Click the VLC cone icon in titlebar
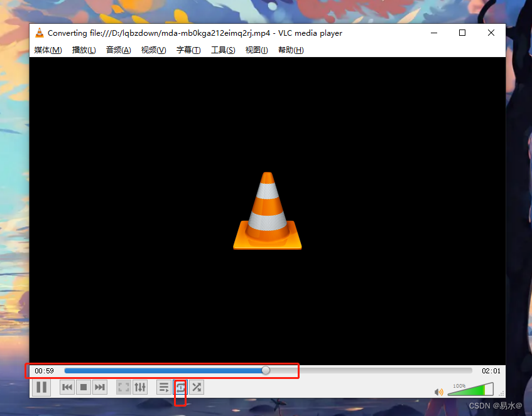 [39, 32]
